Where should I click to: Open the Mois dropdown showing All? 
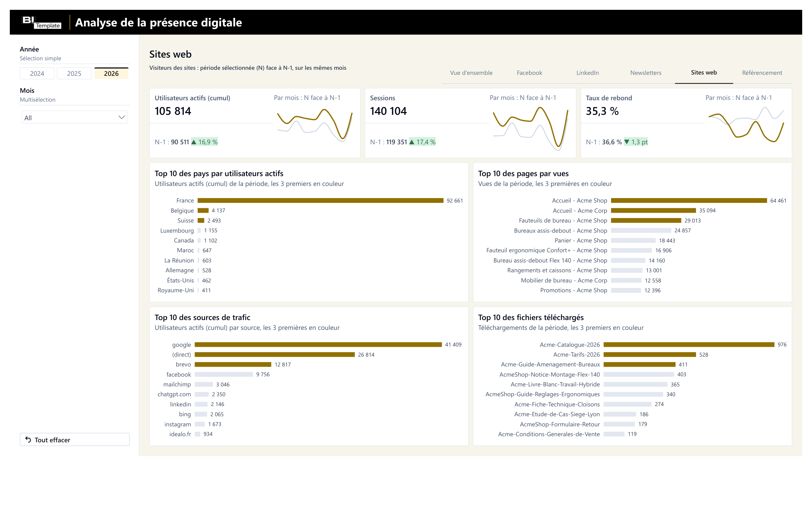pos(74,118)
